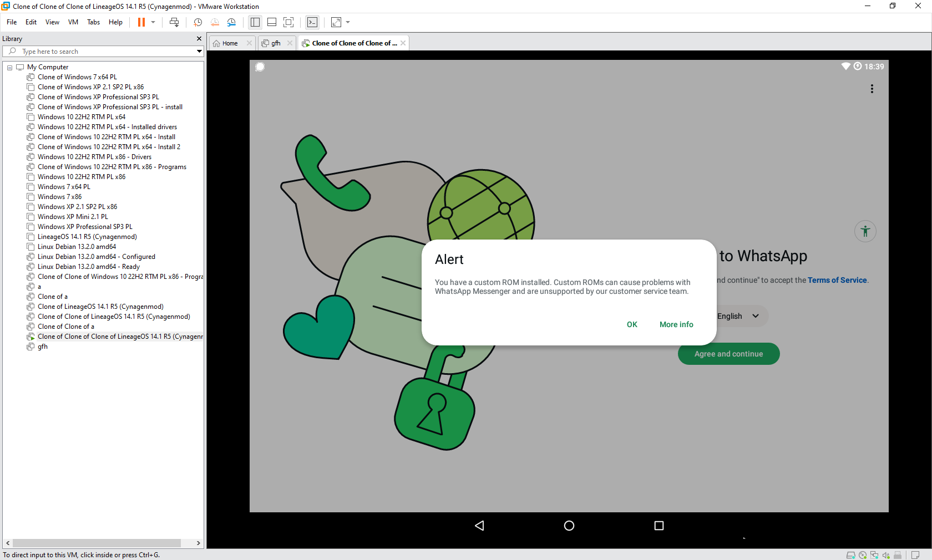Select the gfh virtual machine in the Library
Screen dimensions: 932x560
(43, 347)
